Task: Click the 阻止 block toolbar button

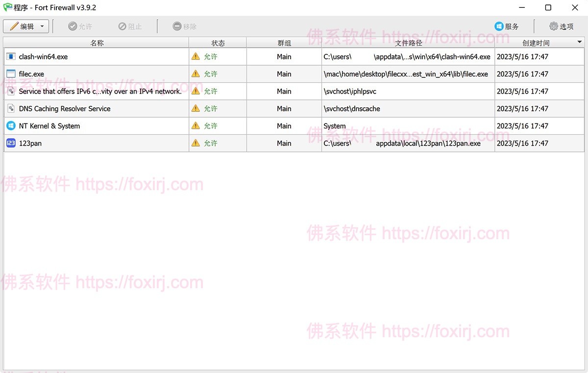Action: (129, 26)
